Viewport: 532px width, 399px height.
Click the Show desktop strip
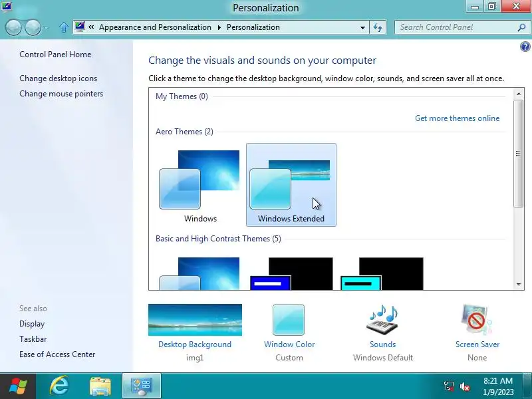(x=527, y=386)
